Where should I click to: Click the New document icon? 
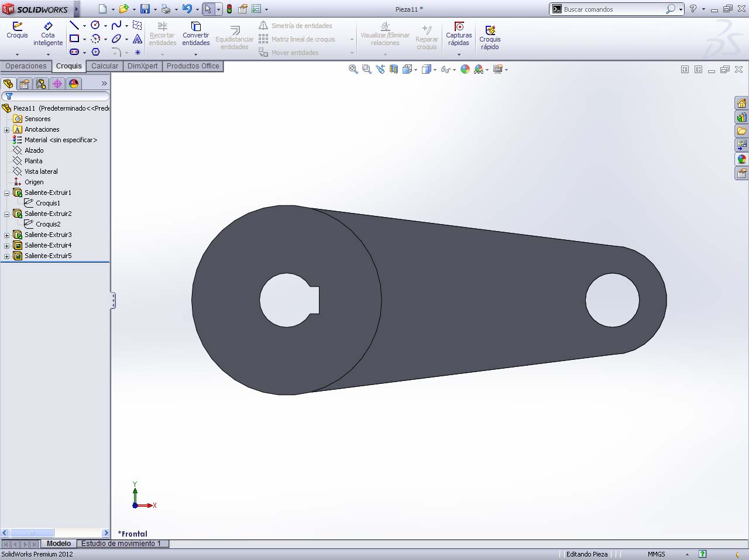103,9
